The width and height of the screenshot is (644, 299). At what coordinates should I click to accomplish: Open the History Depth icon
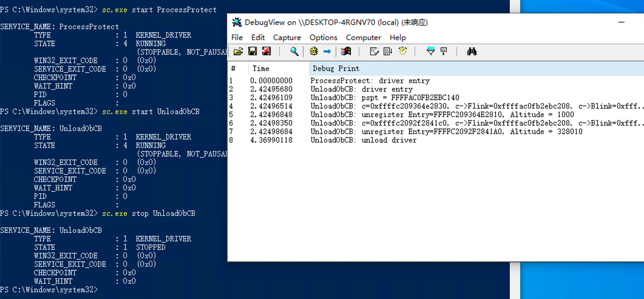coord(444,52)
